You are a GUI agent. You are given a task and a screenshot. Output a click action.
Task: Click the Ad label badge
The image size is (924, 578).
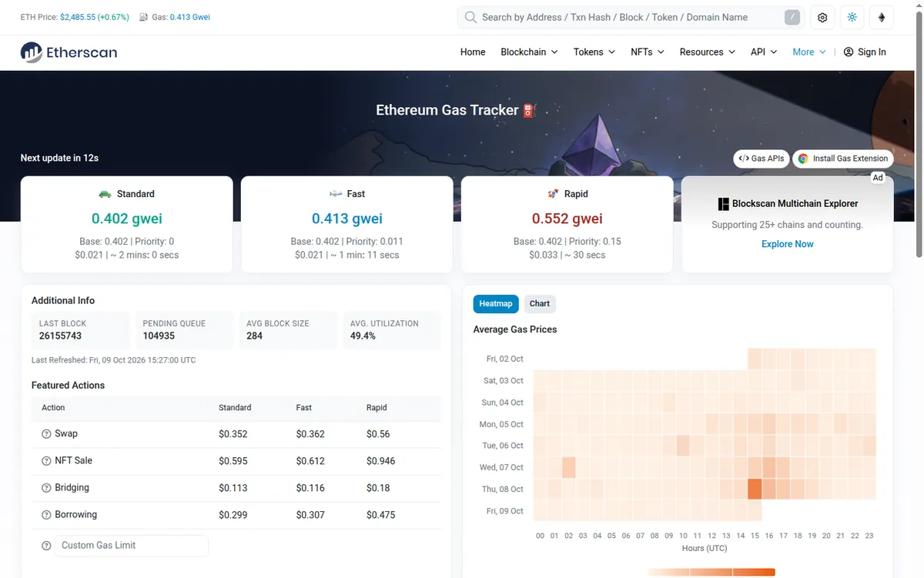[x=877, y=178]
